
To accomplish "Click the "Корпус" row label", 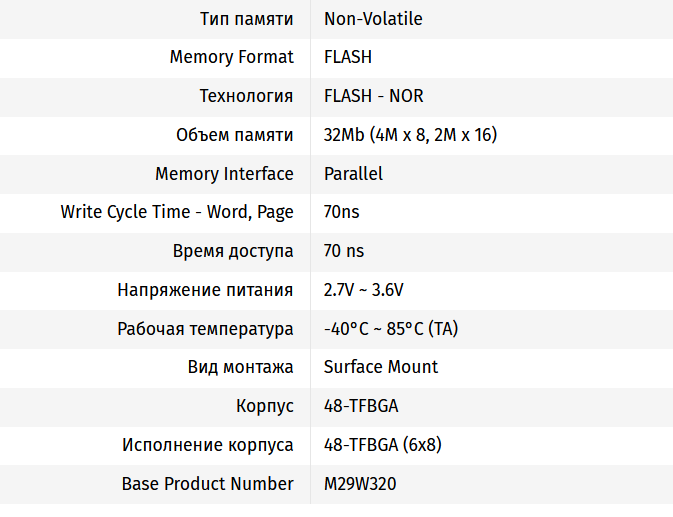I will 264,406.
